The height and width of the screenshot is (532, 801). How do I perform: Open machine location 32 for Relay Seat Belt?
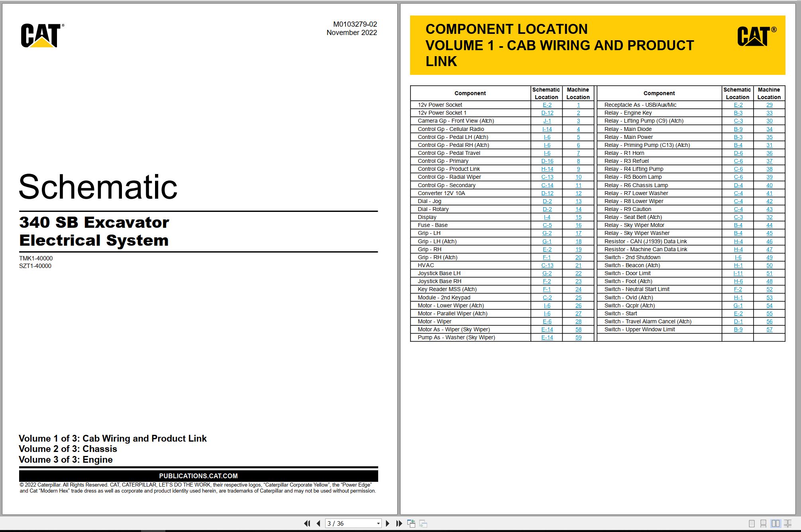tap(769, 217)
